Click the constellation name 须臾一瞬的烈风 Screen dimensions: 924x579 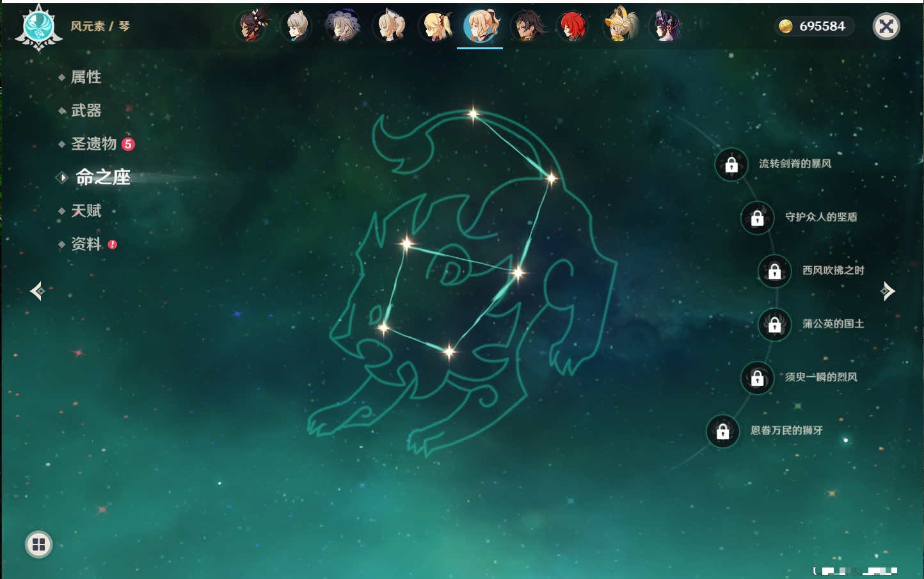tap(822, 377)
